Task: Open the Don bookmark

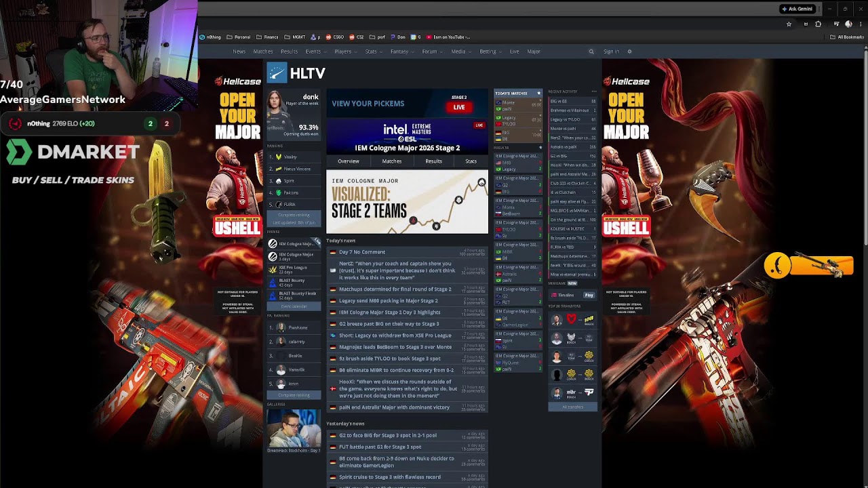Action: click(398, 37)
